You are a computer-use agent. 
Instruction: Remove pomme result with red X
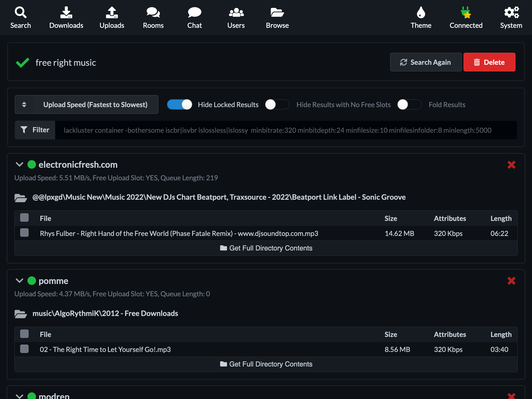pyautogui.click(x=511, y=281)
